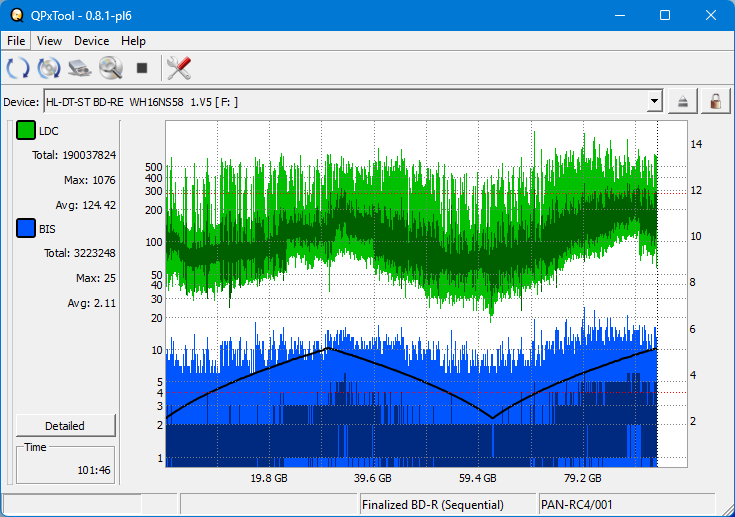Expand the Device drive dropdown
This screenshot has width=735, height=517.
tap(654, 101)
